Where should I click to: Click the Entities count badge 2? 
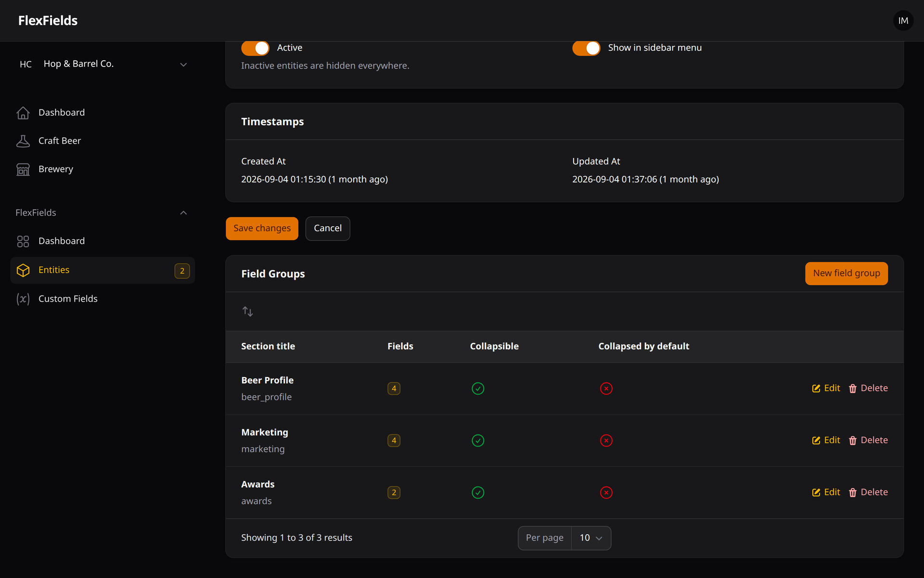[182, 271]
